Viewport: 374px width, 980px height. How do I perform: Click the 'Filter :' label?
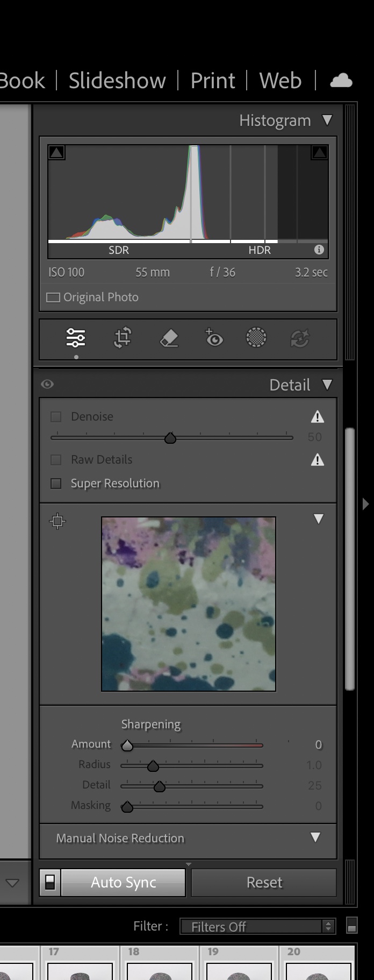coord(151,926)
